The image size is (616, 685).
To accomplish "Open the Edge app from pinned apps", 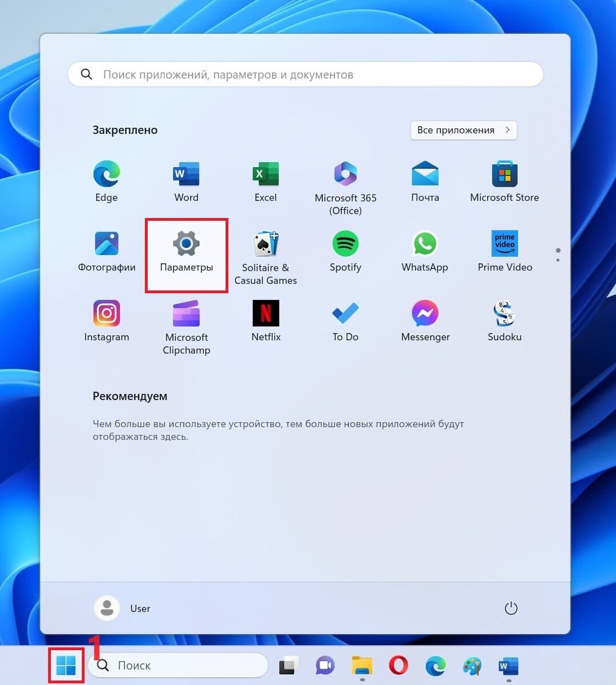I will pyautogui.click(x=107, y=182).
